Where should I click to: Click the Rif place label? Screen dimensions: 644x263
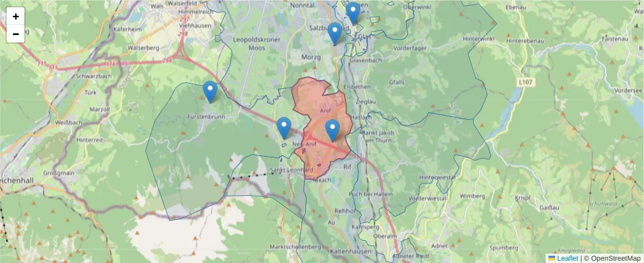click(347, 167)
